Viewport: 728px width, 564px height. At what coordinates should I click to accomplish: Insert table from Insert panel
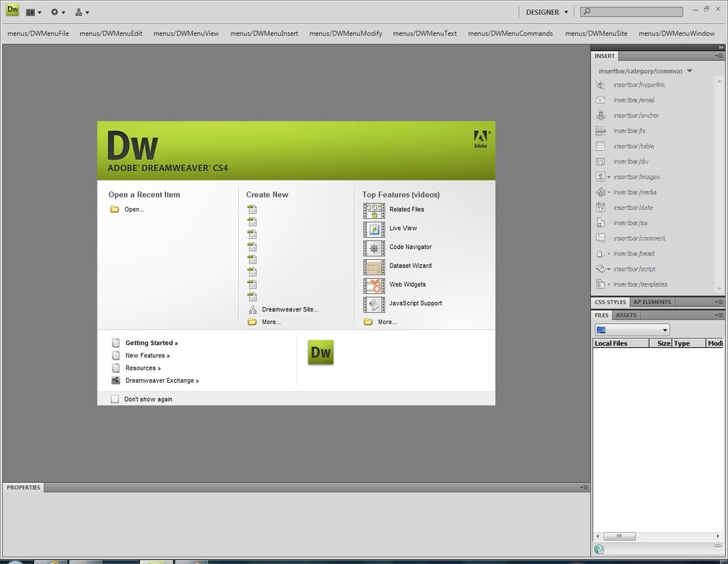click(625, 146)
